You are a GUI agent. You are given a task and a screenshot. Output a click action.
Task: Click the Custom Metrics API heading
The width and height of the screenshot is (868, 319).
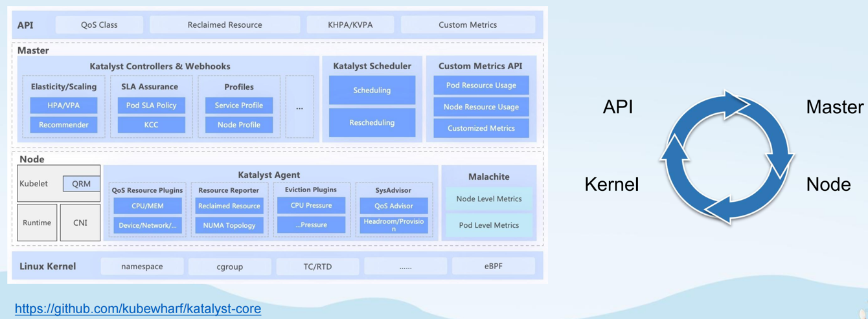(481, 66)
